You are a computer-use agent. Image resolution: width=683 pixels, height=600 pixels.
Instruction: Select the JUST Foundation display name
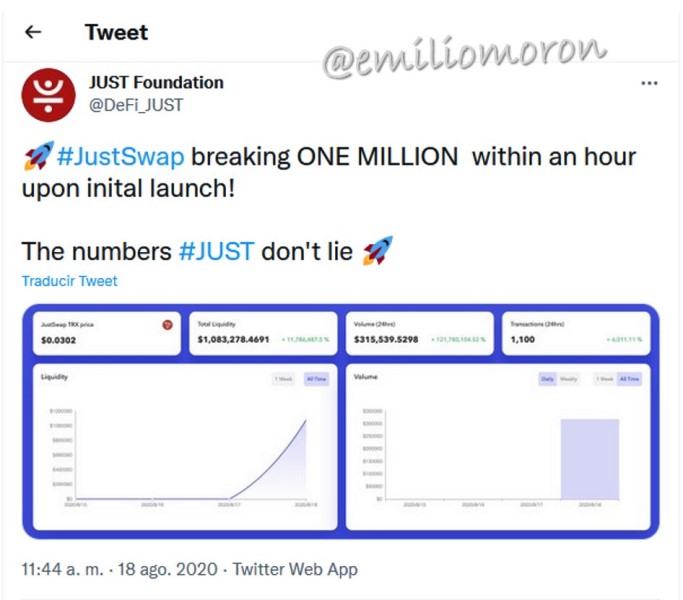click(156, 82)
